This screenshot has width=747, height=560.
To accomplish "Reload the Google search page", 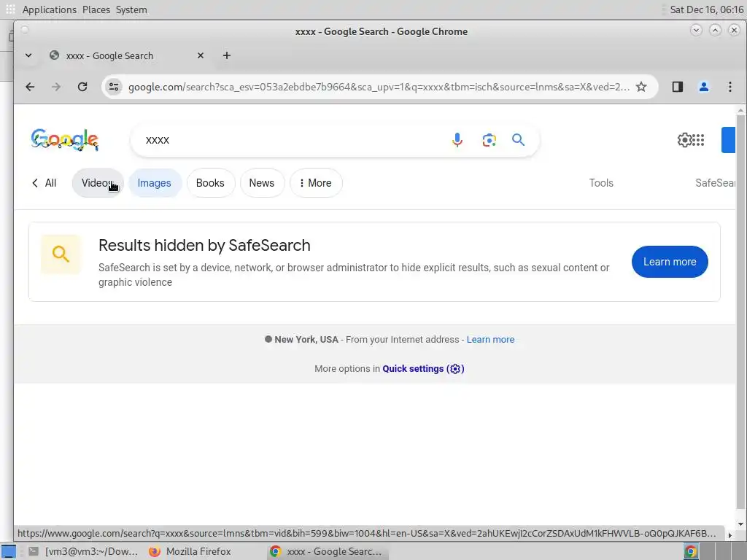I will (x=82, y=87).
